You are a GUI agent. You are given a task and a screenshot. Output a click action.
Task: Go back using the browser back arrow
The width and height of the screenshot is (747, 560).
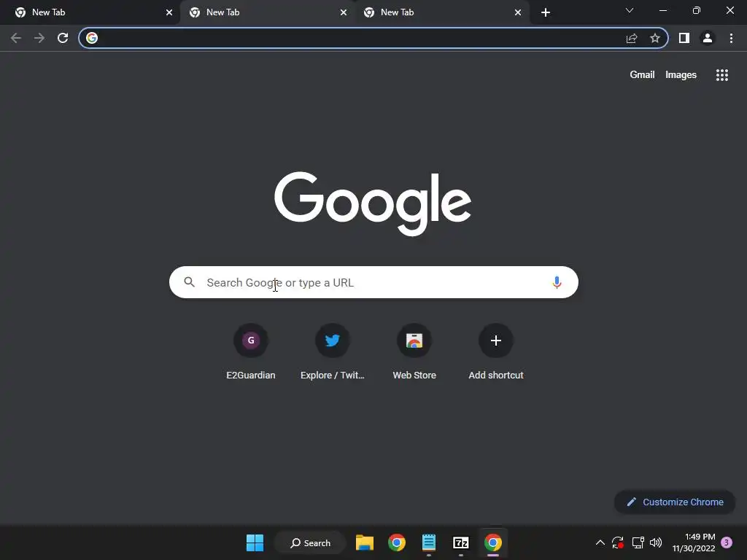pyautogui.click(x=16, y=38)
